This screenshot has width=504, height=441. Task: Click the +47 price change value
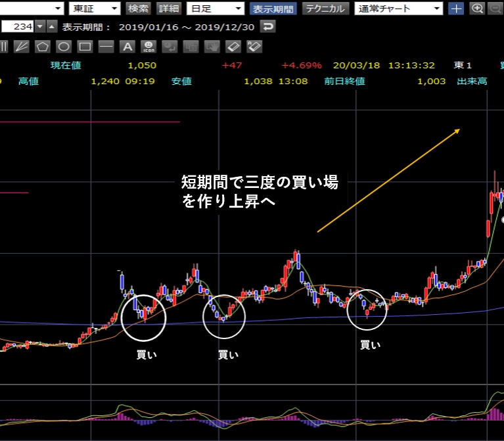click(232, 66)
